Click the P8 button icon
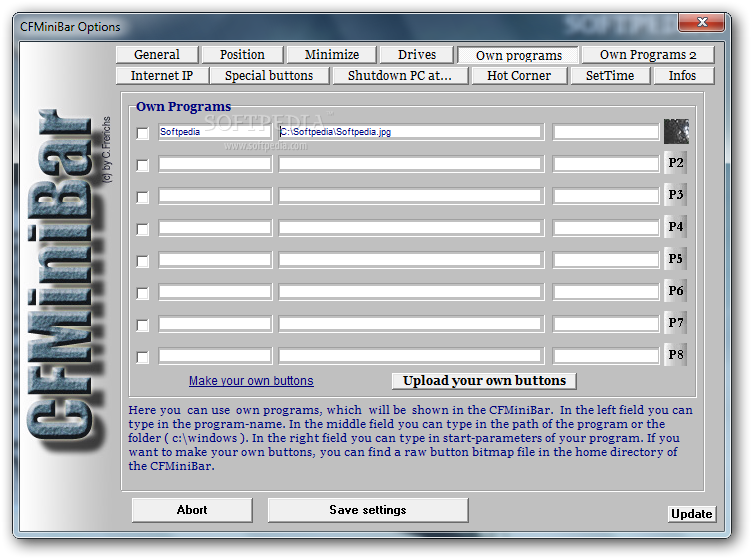The width and height of the screenshot is (752, 559). 675,355
